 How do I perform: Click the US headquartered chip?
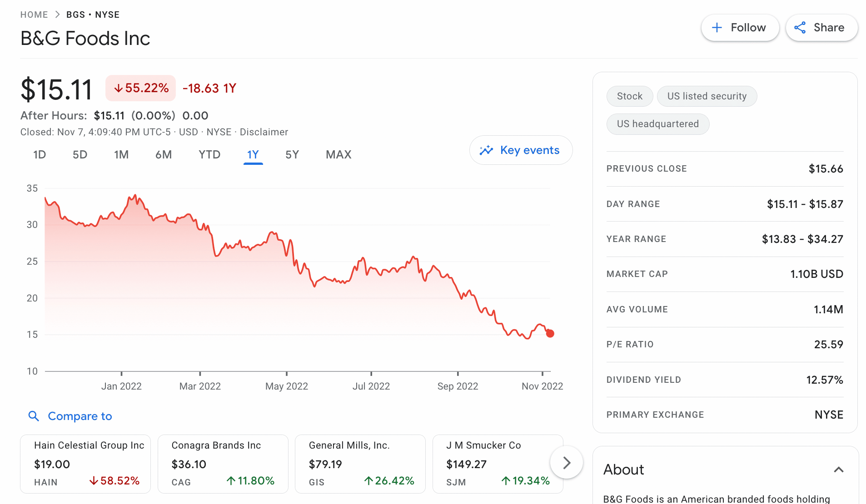point(658,124)
